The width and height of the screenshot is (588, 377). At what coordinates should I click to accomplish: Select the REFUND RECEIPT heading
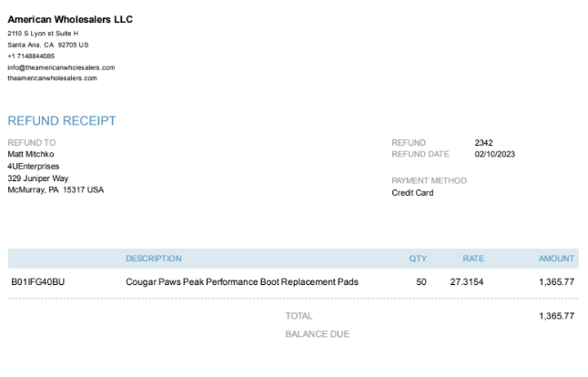pyautogui.click(x=62, y=121)
